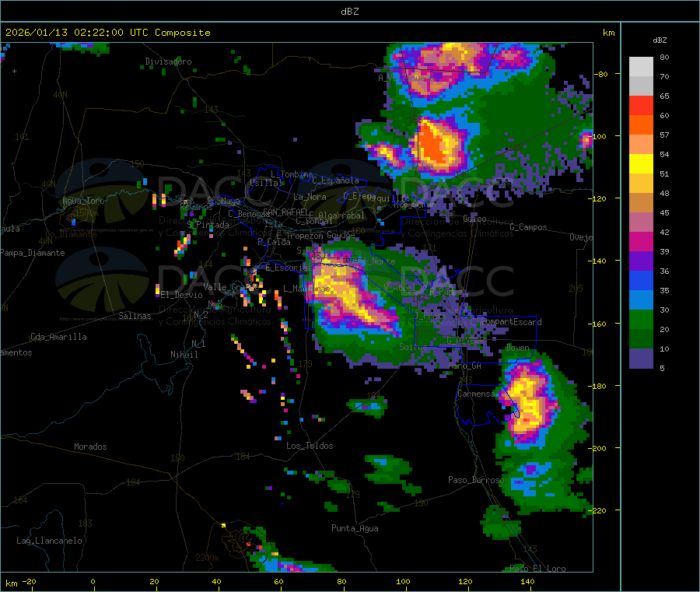
Task: Click the '60' value on the legend
Action: (x=664, y=116)
